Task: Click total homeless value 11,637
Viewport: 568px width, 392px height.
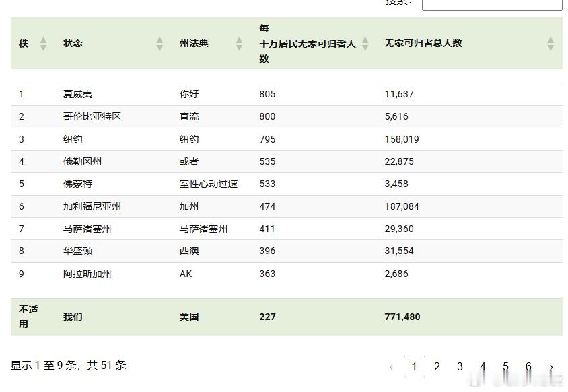Action: (399, 94)
